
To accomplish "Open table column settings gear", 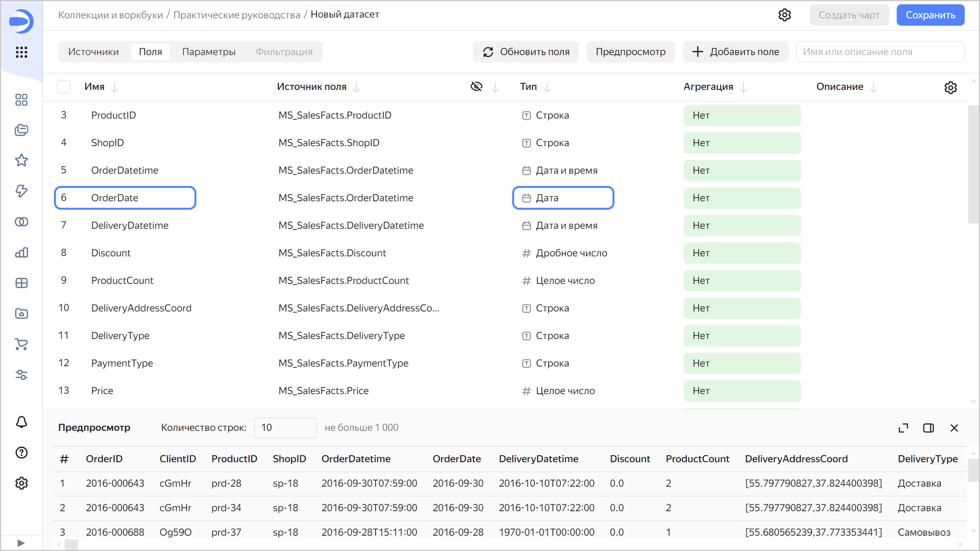I will (x=950, y=88).
